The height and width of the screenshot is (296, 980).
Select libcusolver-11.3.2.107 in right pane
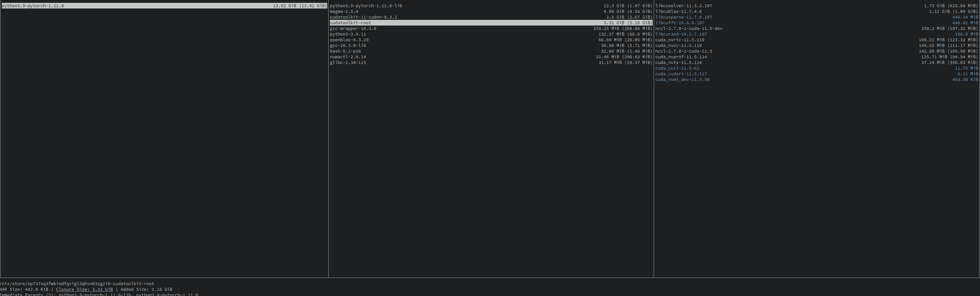(x=683, y=6)
